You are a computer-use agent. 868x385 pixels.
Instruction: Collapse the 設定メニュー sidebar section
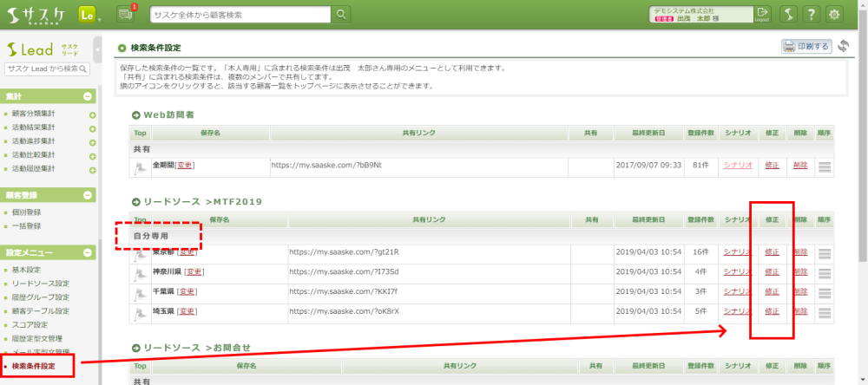click(88, 253)
